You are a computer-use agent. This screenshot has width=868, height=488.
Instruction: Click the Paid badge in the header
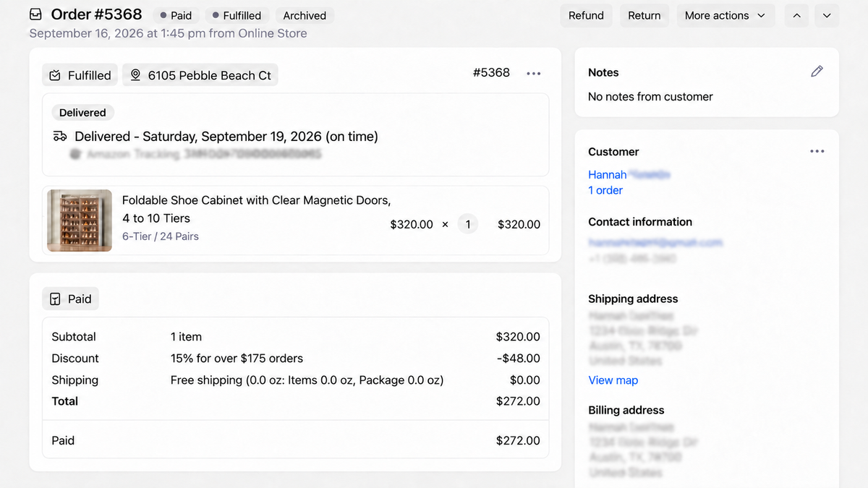tap(176, 15)
